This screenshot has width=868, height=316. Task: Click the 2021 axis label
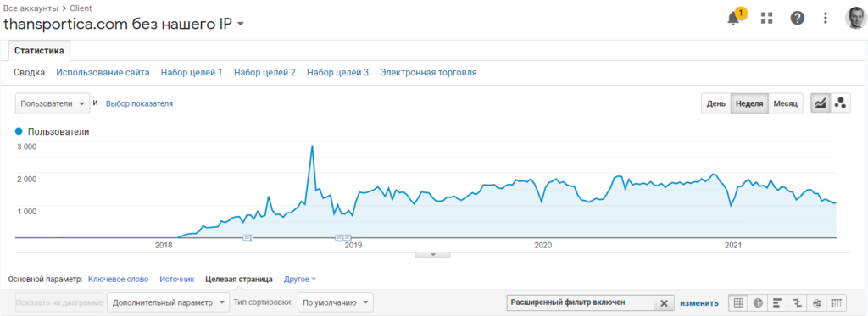pyautogui.click(x=733, y=245)
